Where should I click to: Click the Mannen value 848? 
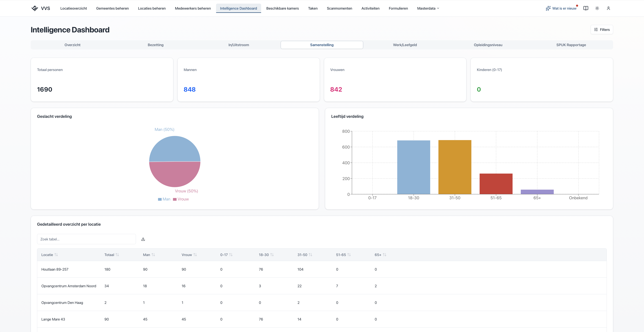[189, 90]
